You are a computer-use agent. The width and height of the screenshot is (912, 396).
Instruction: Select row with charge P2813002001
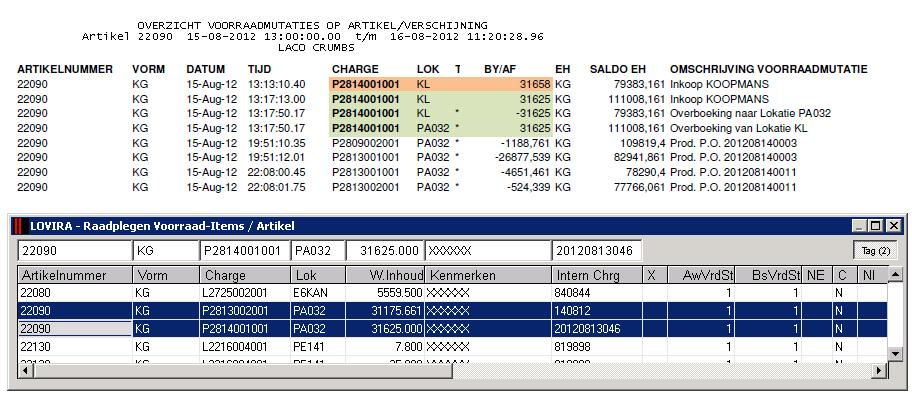click(x=453, y=311)
